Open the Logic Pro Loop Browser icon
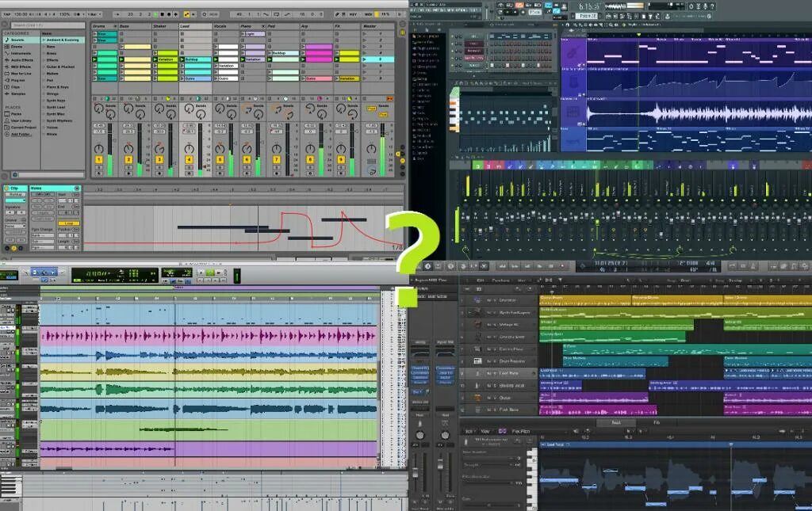Image resolution: width=812 pixels, height=511 pixels. (795, 266)
